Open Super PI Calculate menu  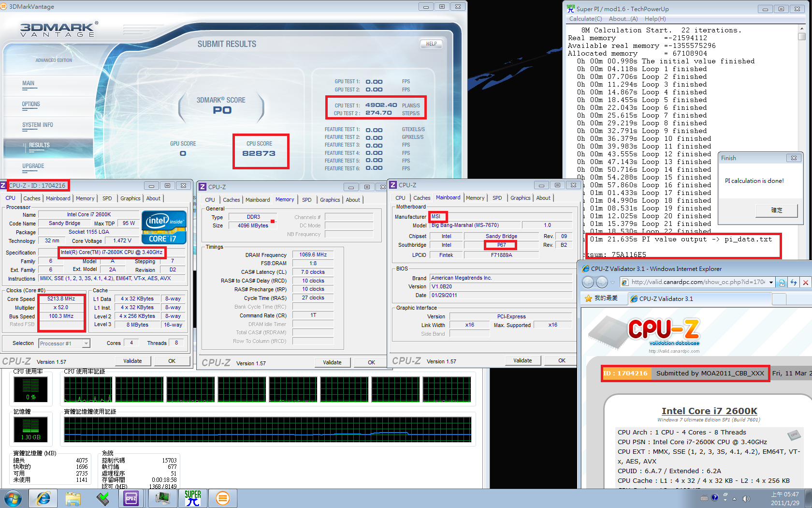point(585,19)
